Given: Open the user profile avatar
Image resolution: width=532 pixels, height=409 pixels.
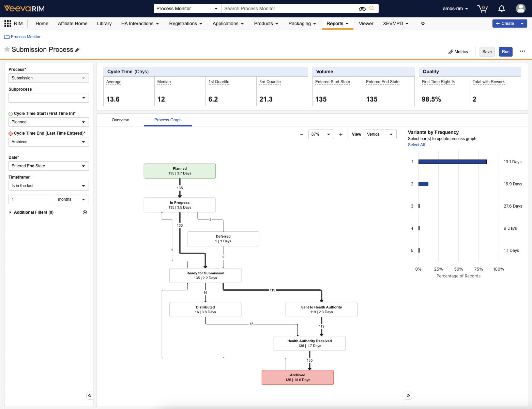Looking at the screenshot, I should (x=520, y=9).
